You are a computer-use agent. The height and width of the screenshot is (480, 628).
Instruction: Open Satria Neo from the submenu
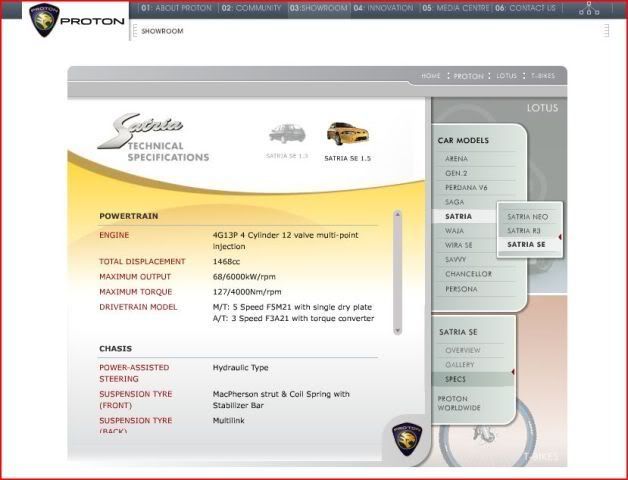pyautogui.click(x=527, y=216)
